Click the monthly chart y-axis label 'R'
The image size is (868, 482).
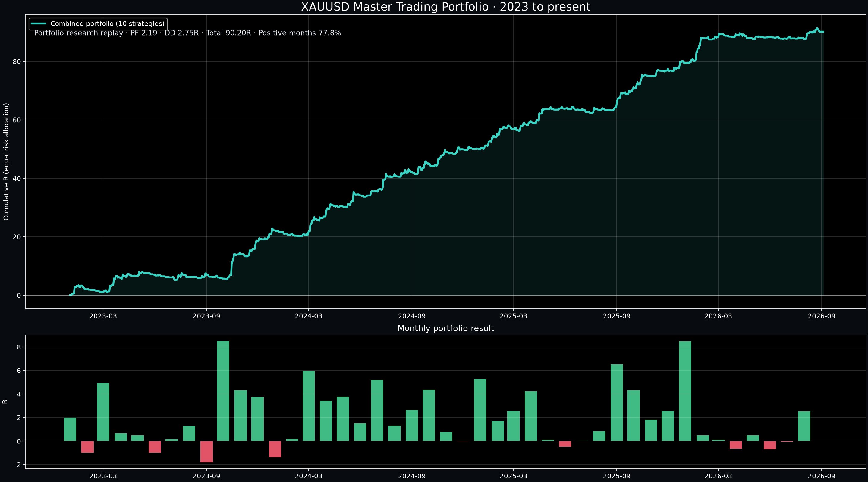(5, 402)
